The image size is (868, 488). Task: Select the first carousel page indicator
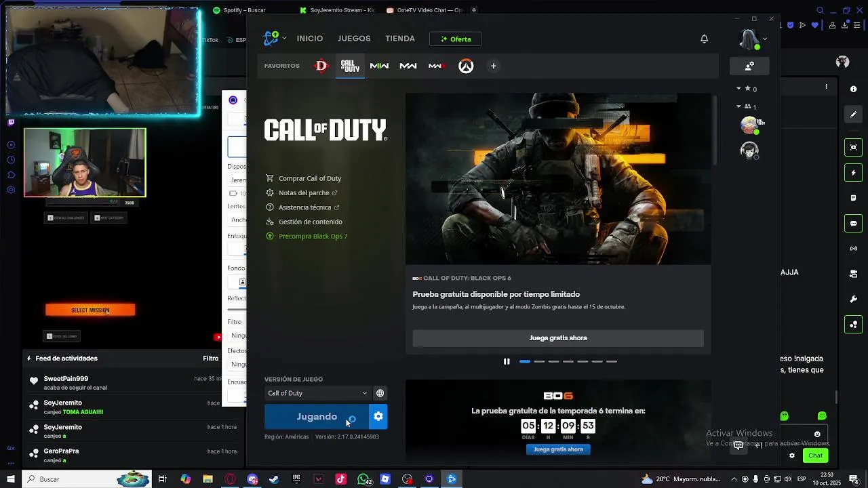(525, 361)
